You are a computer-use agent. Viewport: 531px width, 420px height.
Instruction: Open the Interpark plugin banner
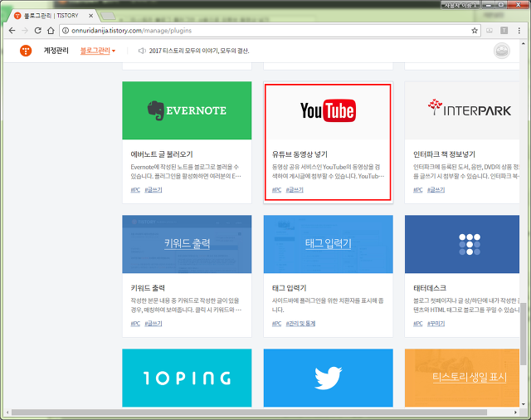462,110
